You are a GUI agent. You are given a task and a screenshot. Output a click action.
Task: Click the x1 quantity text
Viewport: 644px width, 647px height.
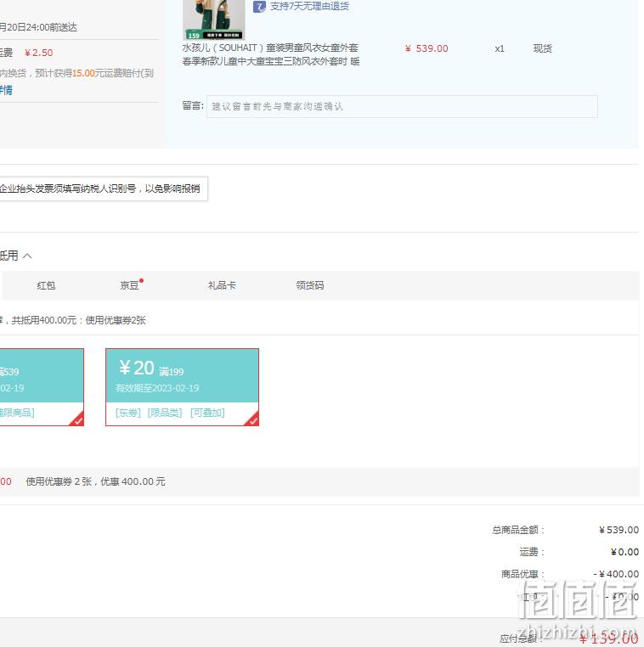[x=500, y=48]
